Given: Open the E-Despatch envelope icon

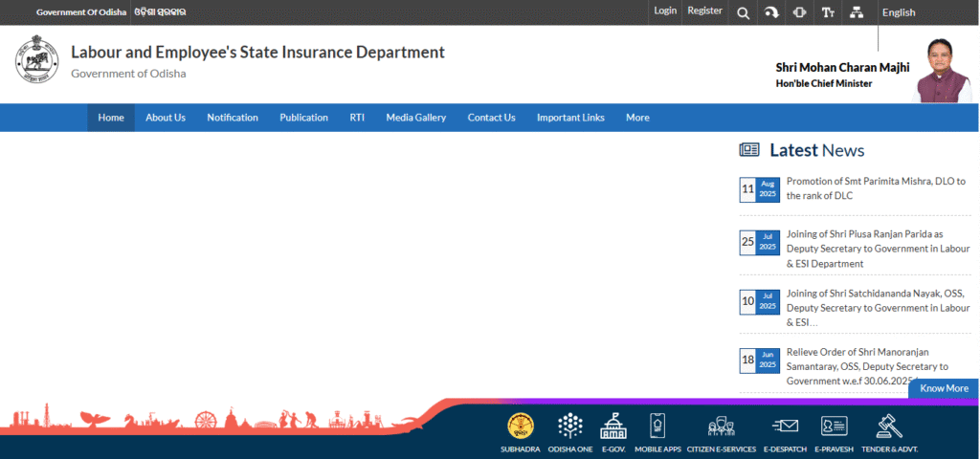Looking at the screenshot, I should click(785, 426).
